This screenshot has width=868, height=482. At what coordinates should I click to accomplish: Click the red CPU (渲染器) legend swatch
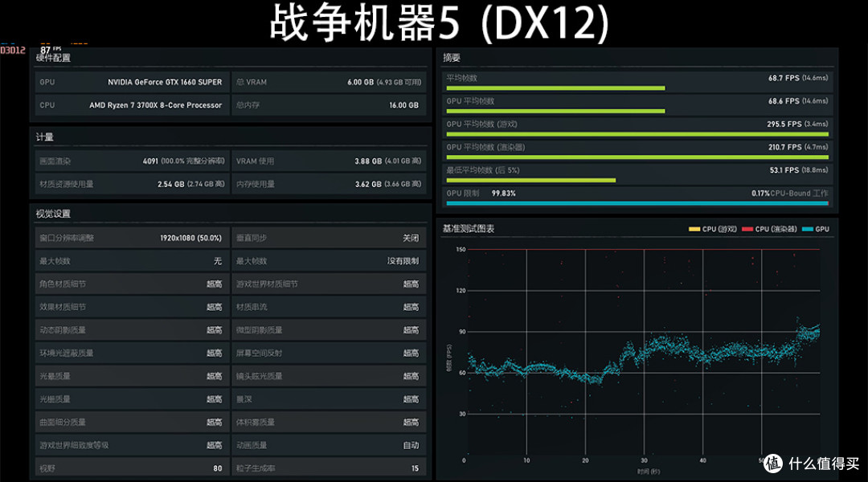[747, 229]
